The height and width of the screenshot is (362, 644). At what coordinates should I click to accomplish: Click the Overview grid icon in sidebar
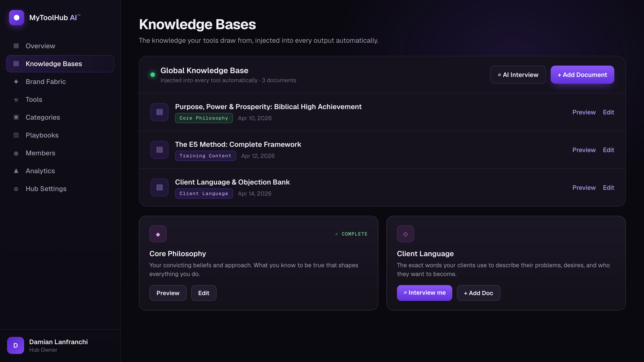[x=16, y=46]
